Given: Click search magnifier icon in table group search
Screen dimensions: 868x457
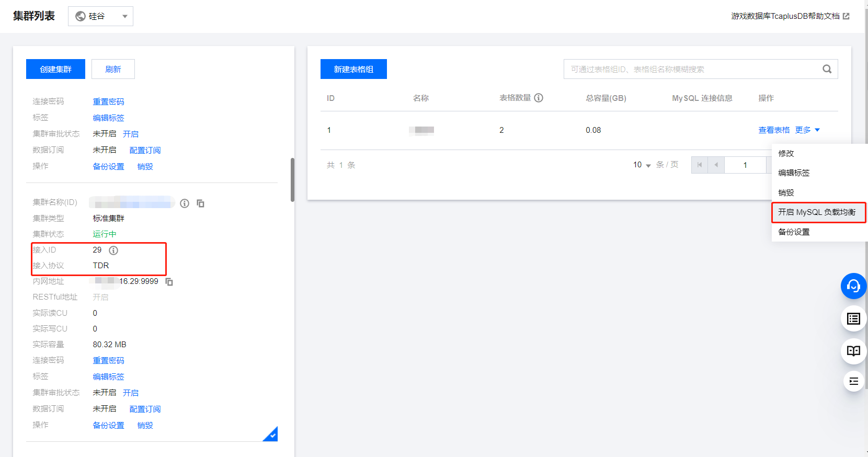Looking at the screenshot, I should coord(827,69).
